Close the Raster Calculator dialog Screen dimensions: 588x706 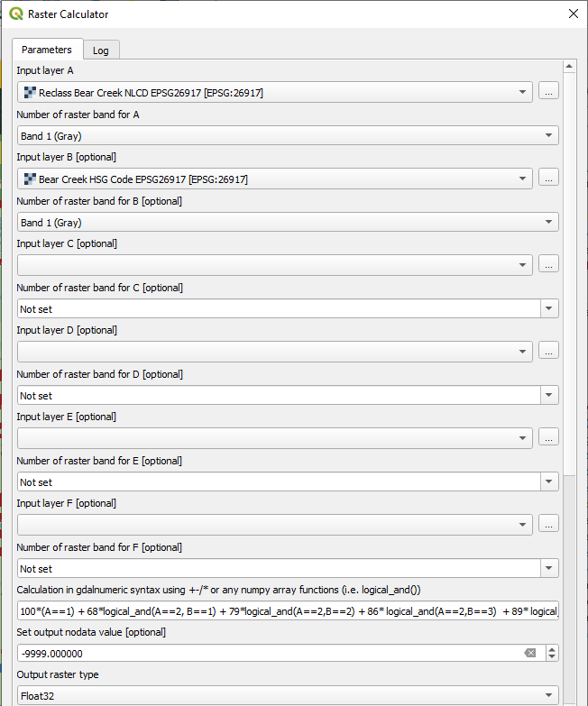573,14
